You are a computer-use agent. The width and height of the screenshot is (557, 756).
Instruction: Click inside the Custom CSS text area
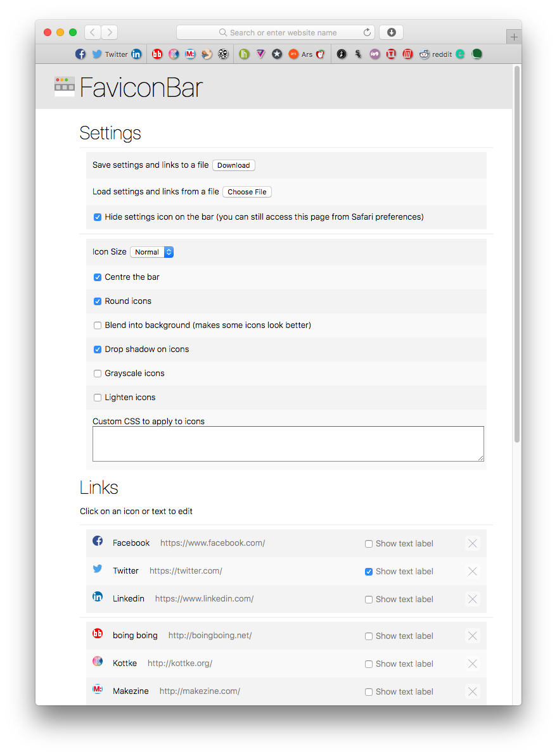288,444
